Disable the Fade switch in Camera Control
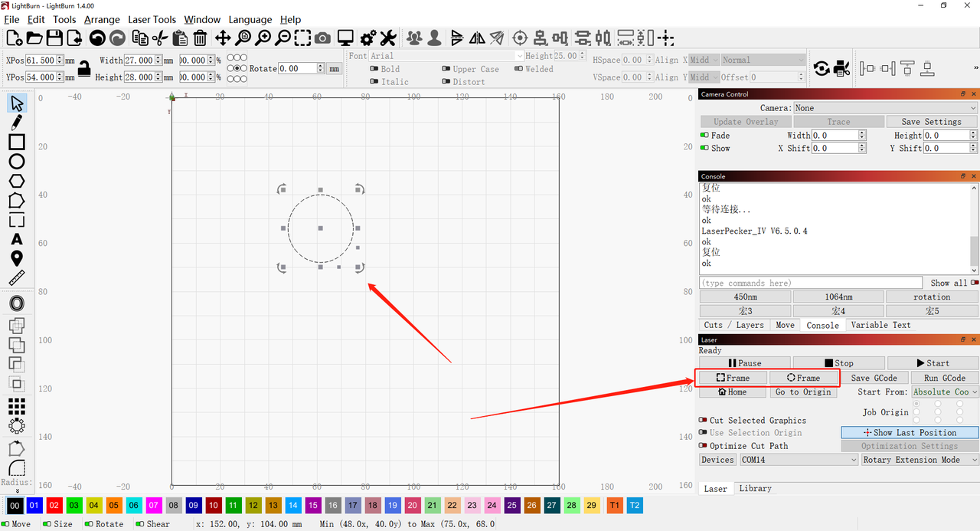Screen dimensions: 980x531 (x=704, y=136)
